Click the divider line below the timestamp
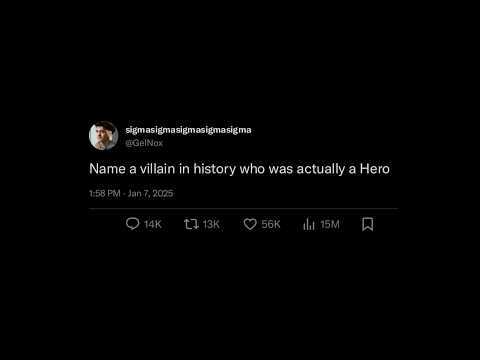 [x=243, y=209]
